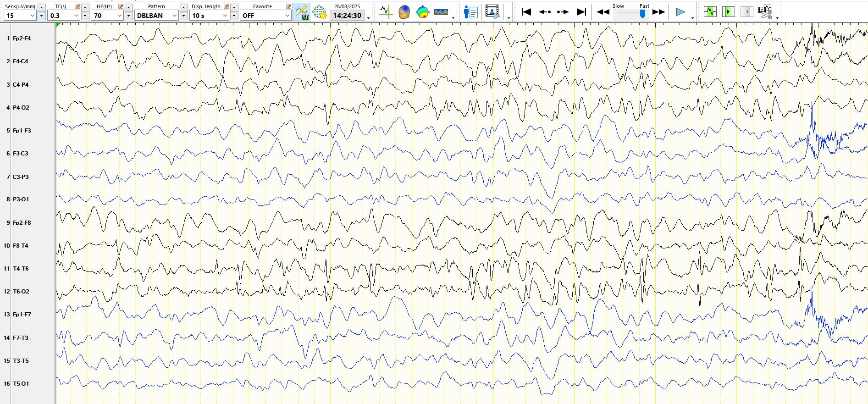Step forward one interval
The width and height of the screenshot is (868, 404).
(563, 12)
